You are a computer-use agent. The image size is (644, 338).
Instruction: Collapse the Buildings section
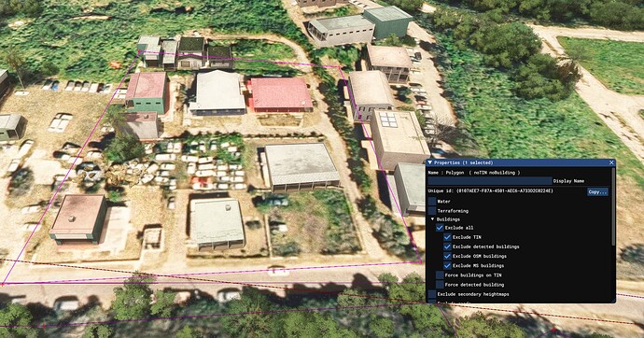pyautogui.click(x=432, y=219)
